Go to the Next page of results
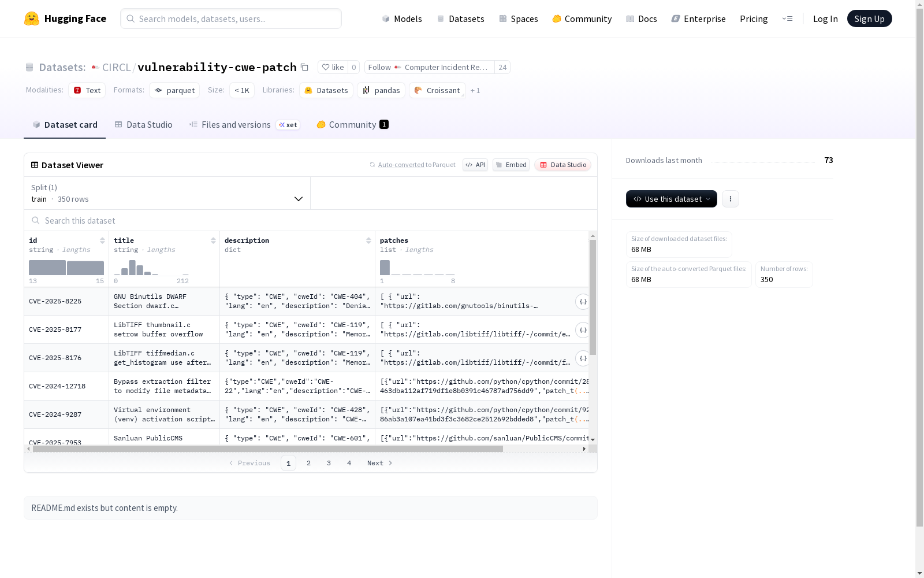924x578 pixels. (x=379, y=463)
